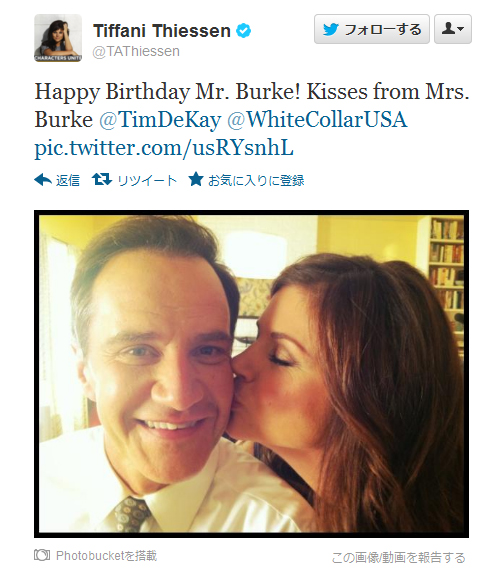490x574 pixels.
Task: Click the reply arrow icon
Action: pos(43,180)
